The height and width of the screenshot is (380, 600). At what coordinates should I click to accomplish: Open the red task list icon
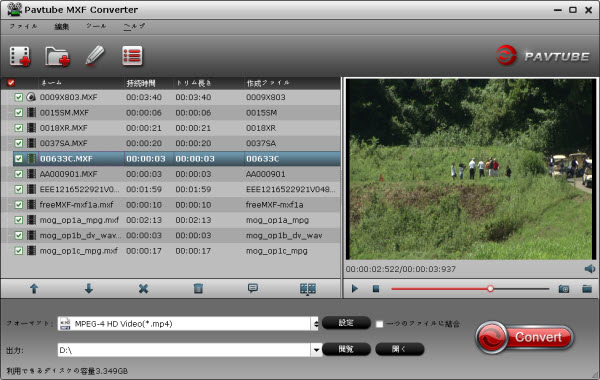132,56
